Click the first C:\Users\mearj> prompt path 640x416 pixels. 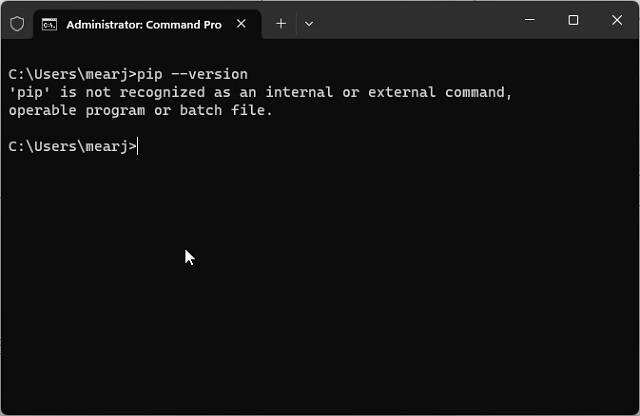(x=70, y=74)
